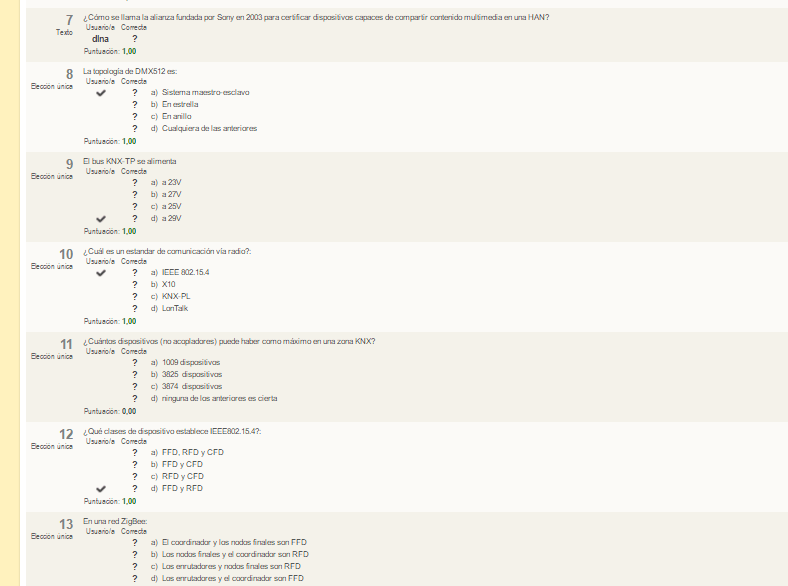The height and width of the screenshot is (586, 788).
Task: Click the question mark beside 'LonTalk'
Action: tap(135, 309)
